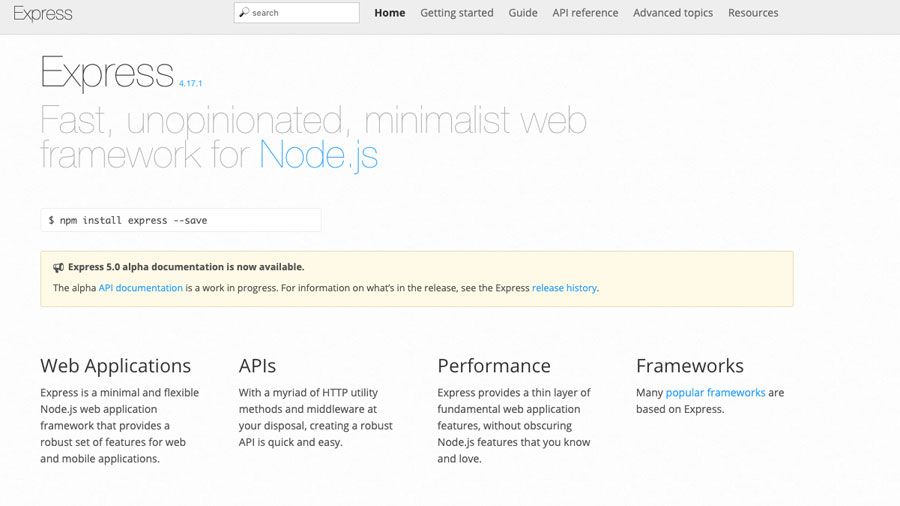The height and width of the screenshot is (506, 900).
Task: Click the large Express title heading
Action: coord(107,73)
